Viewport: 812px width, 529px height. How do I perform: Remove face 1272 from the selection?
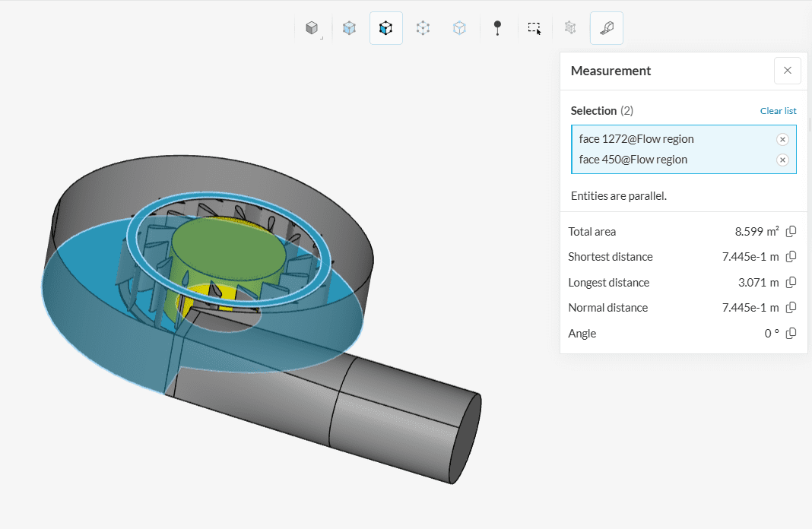click(782, 139)
